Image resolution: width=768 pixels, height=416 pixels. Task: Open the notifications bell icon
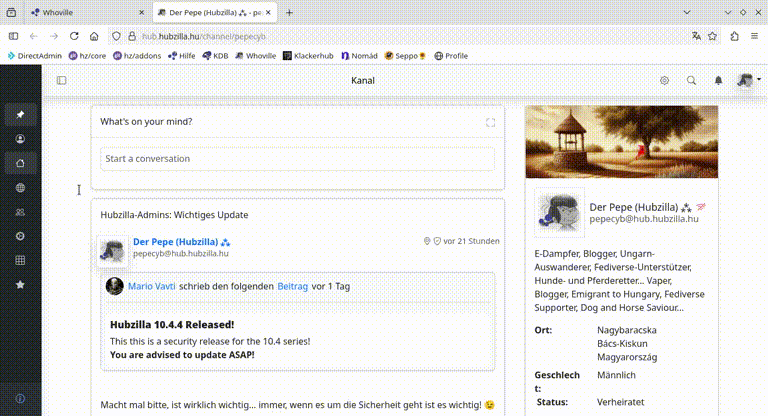coord(718,80)
